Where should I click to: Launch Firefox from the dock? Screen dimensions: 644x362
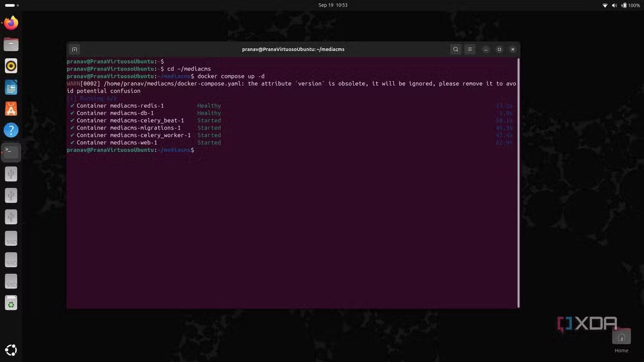[11, 23]
